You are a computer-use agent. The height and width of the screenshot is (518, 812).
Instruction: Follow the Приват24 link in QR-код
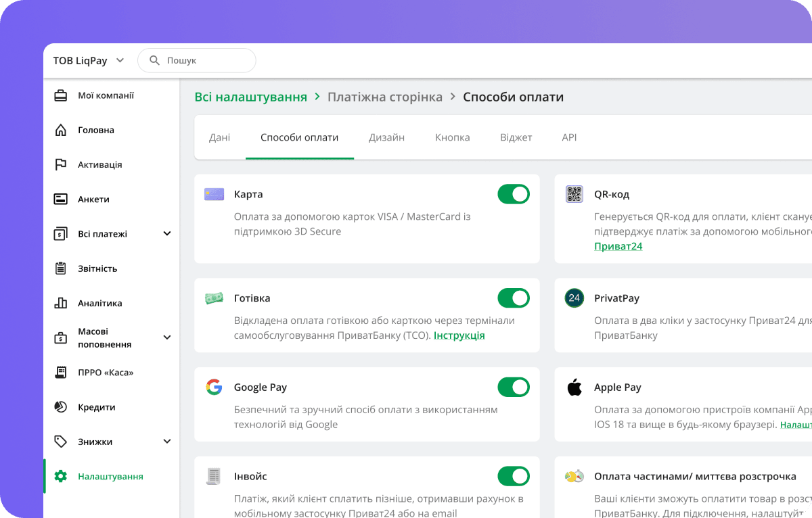618,246
